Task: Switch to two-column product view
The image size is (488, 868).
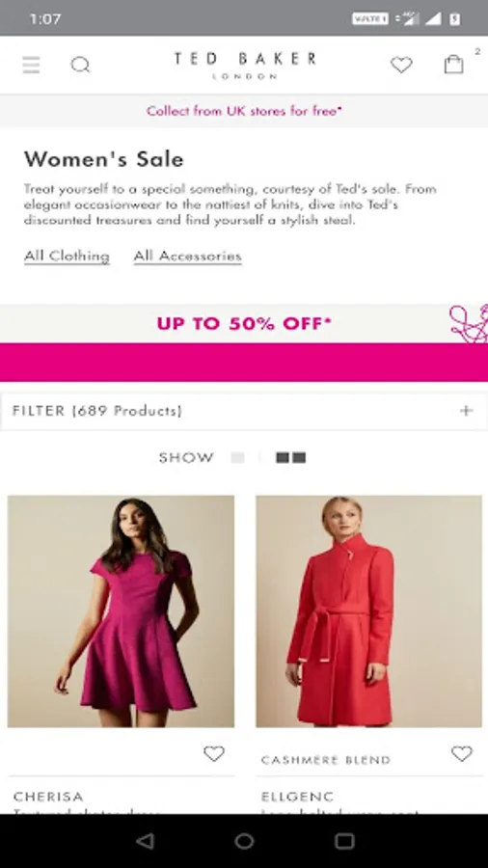Action: tap(291, 458)
